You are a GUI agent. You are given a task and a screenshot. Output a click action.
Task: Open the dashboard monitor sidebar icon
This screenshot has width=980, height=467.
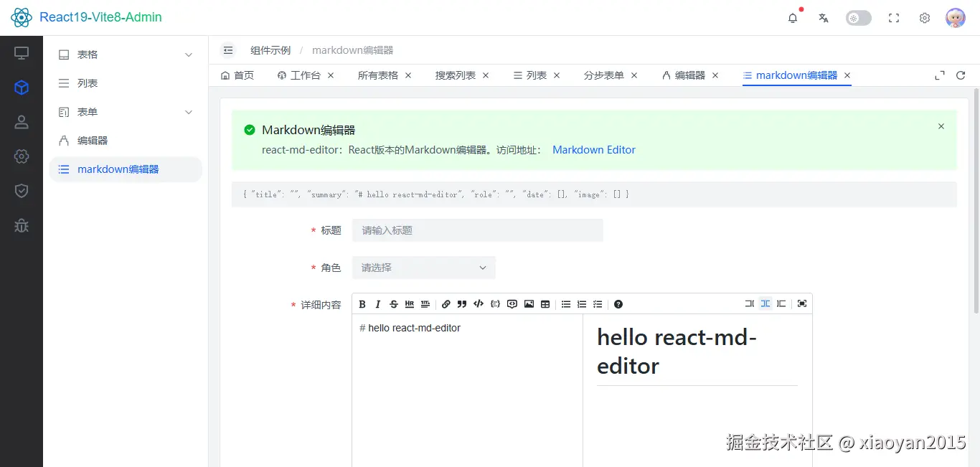pyautogui.click(x=22, y=53)
